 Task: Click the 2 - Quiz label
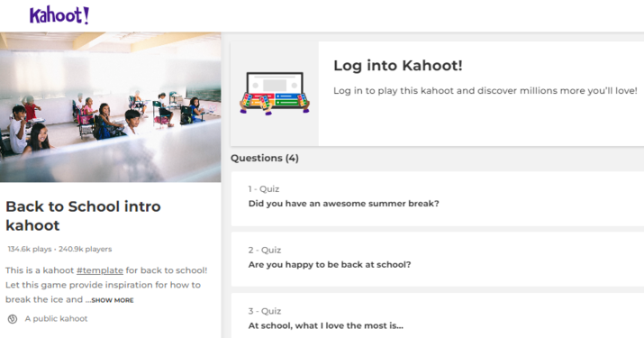click(265, 250)
